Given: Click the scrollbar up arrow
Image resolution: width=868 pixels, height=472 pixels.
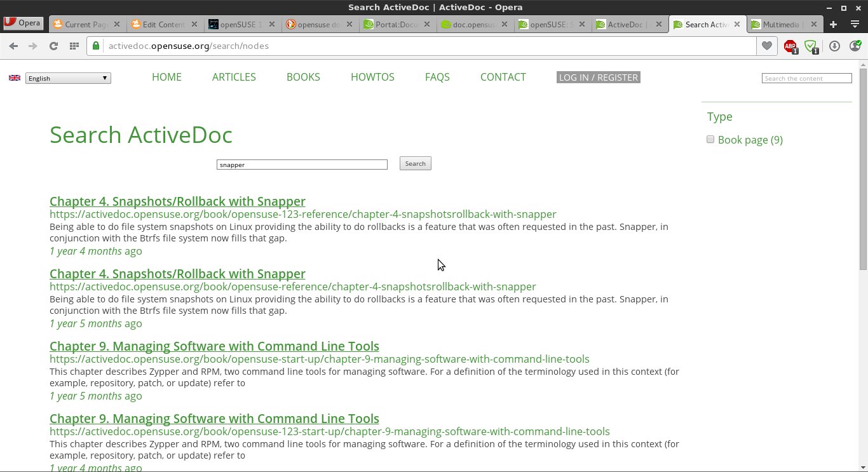Looking at the screenshot, I should (x=863, y=64).
